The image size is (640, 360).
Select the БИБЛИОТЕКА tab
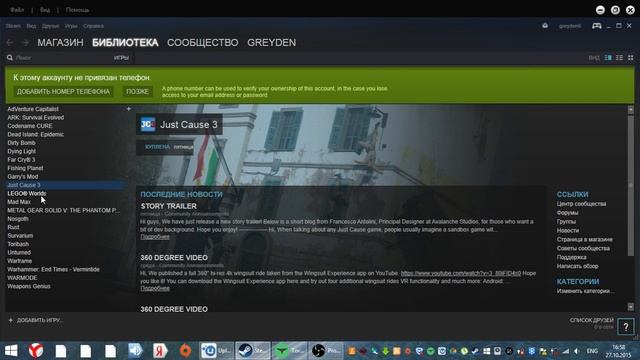125,42
